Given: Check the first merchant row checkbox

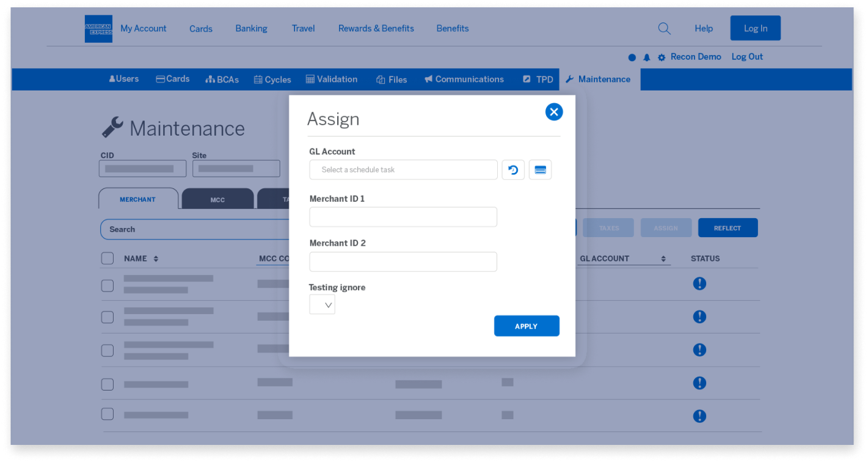Looking at the screenshot, I should pos(108,285).
